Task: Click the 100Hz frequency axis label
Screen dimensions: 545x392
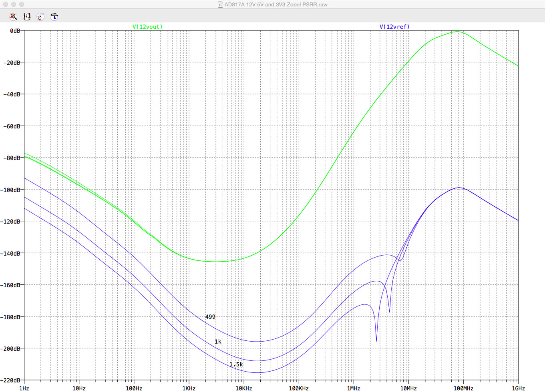Action: (x=134, y=388)
